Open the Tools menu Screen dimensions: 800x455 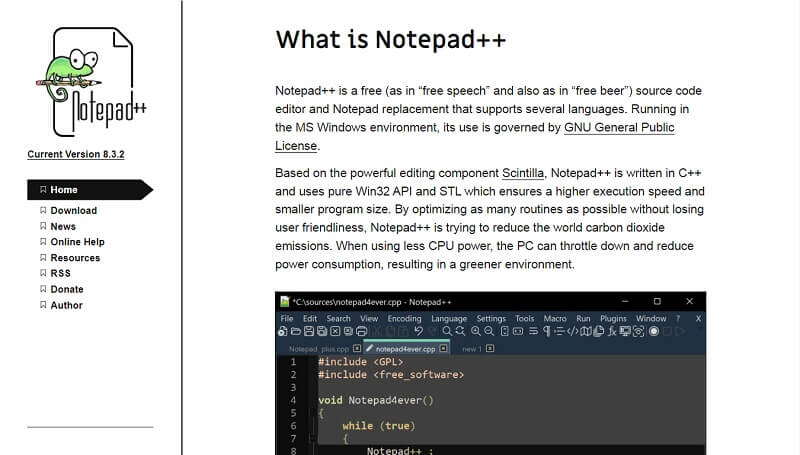(524, 318)
